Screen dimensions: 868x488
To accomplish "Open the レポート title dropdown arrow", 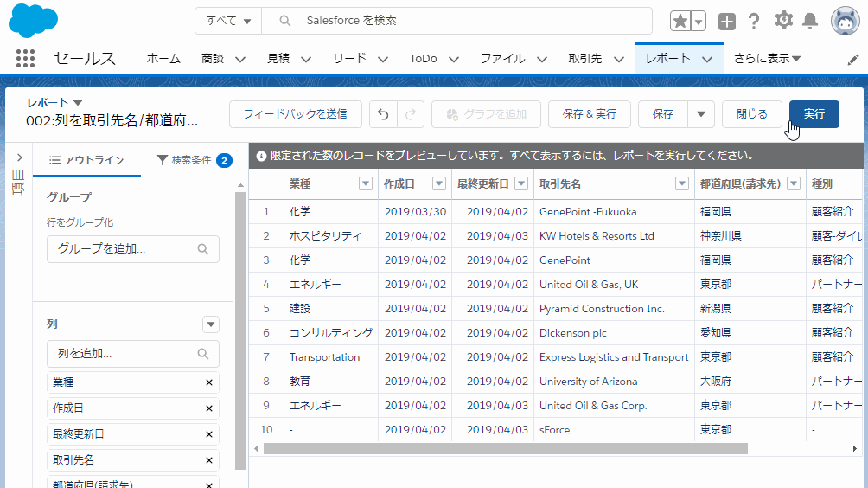I will [x=78, y=102].
